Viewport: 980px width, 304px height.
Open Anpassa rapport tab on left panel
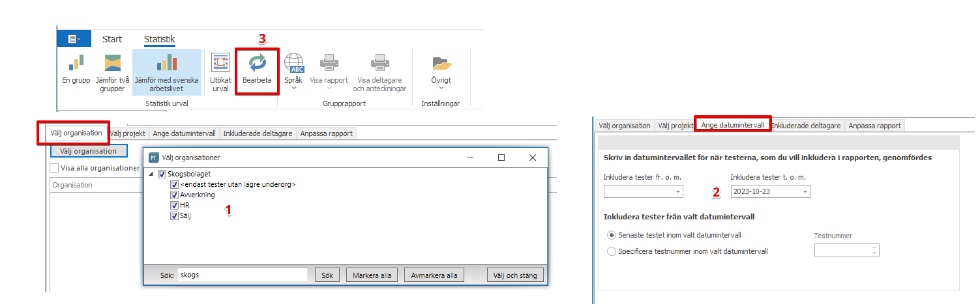327,133
